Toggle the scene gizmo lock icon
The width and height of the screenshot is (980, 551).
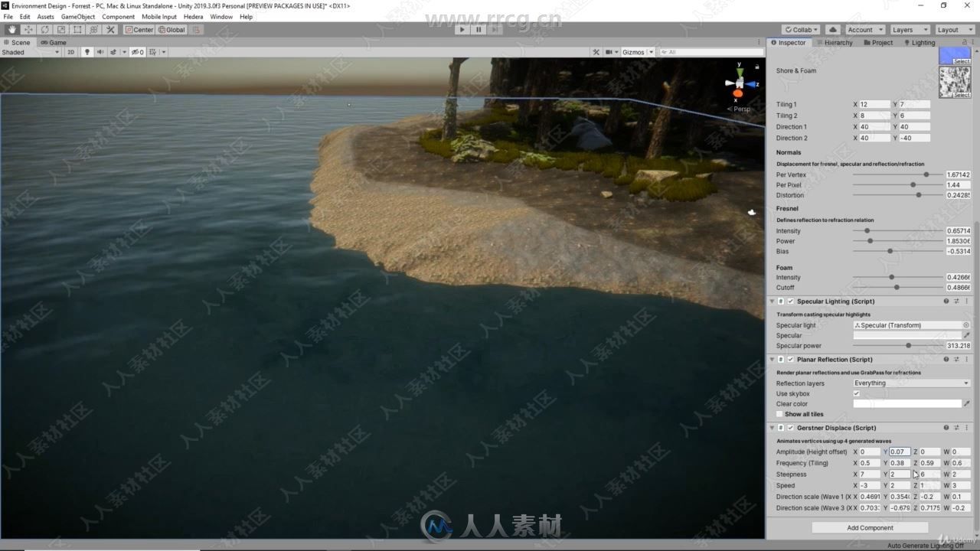coord(757,66)
